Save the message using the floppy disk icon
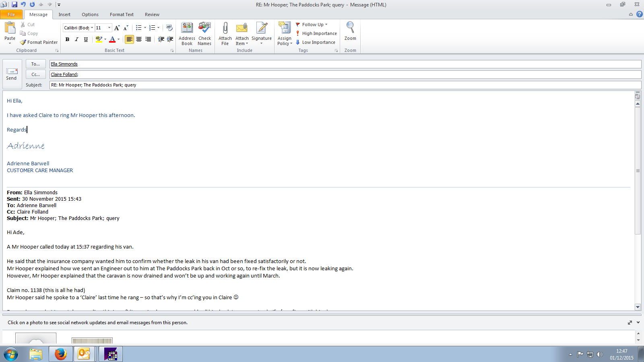The image size is (644, 362). [14, 4]
